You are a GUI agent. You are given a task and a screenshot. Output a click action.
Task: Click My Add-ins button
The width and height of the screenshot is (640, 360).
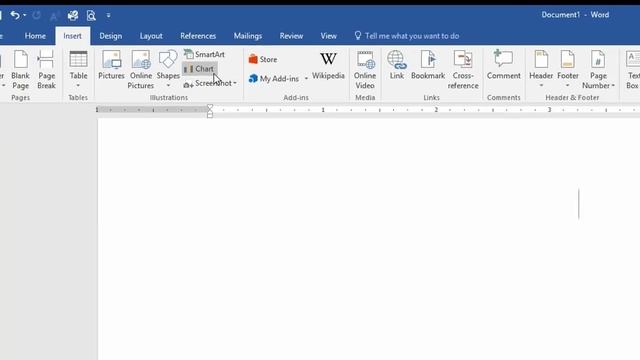(x=274, y=79)
